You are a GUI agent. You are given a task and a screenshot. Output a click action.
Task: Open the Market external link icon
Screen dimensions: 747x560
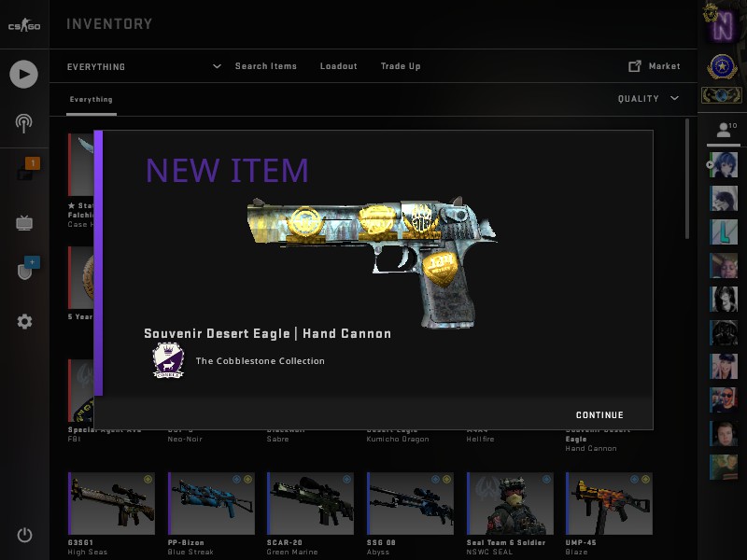[x=635, y=66]
